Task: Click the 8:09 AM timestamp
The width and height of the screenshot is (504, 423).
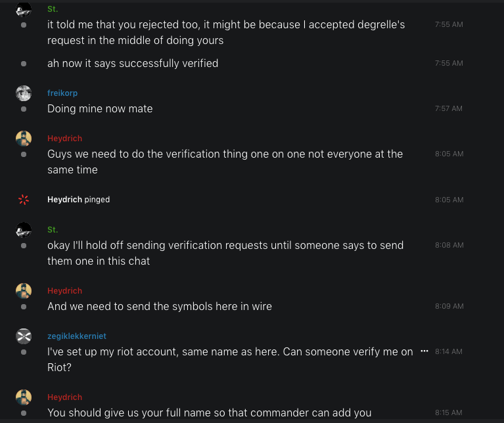Action: click(x=449, y=306)
